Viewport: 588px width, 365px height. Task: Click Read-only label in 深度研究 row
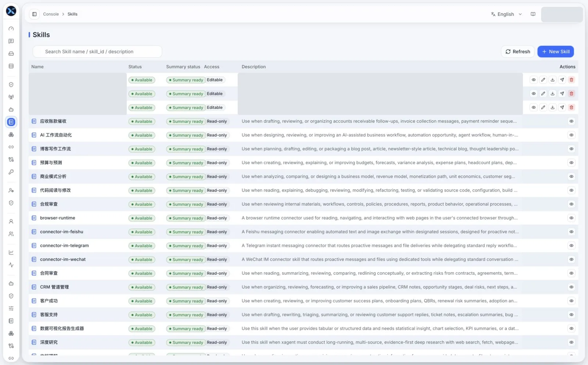[x=217, y=342]
